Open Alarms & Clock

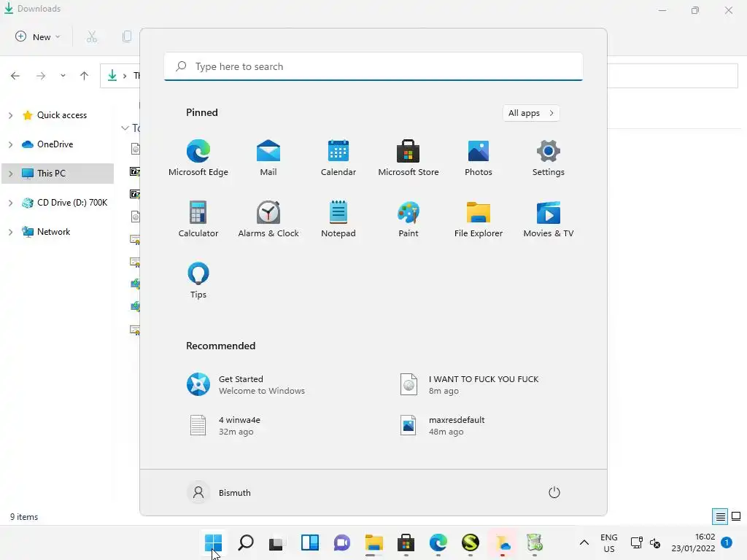(x=268, y=219)
